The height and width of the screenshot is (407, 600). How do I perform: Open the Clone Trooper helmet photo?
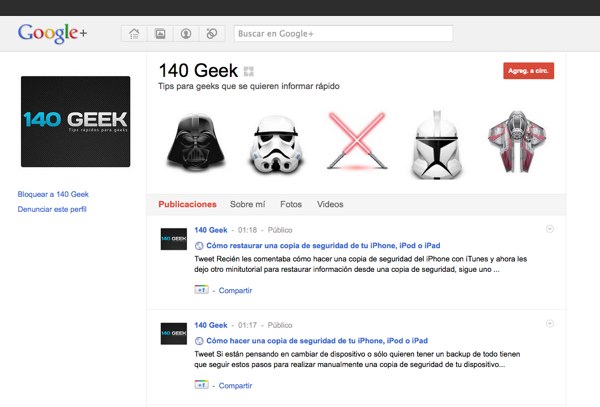click(x=437, y=145)
